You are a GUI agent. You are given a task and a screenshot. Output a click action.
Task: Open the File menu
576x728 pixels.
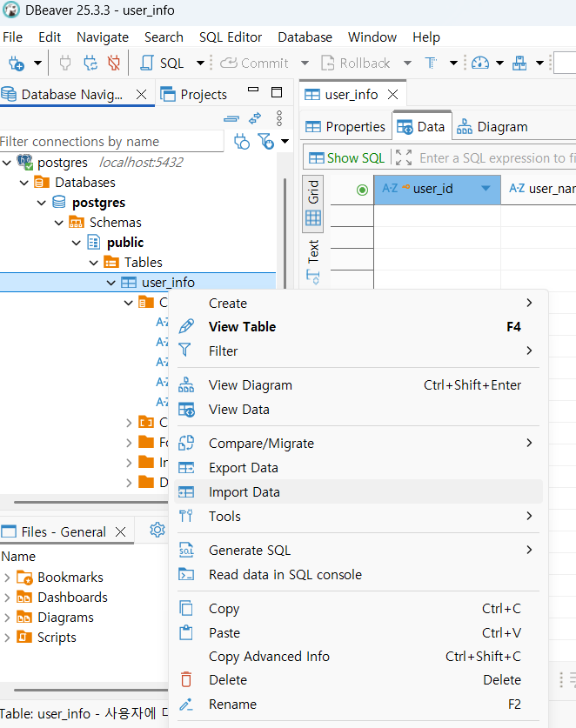coord(12,37)
